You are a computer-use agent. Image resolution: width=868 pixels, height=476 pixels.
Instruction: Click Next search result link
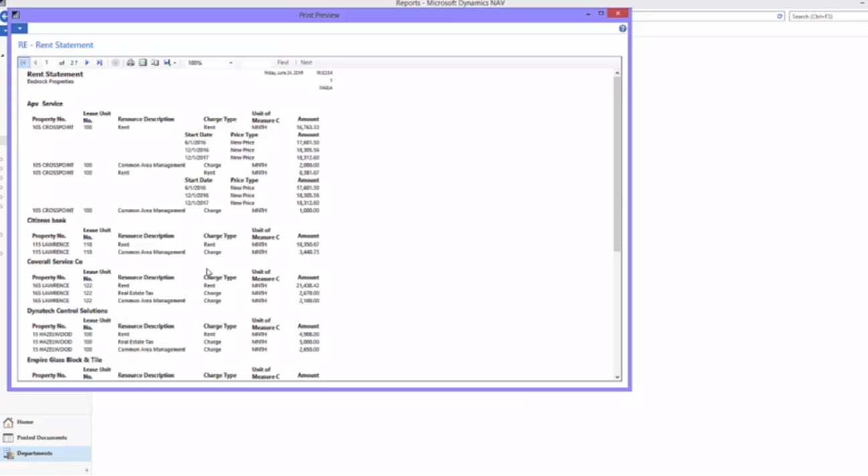click(x=307, y=63)
